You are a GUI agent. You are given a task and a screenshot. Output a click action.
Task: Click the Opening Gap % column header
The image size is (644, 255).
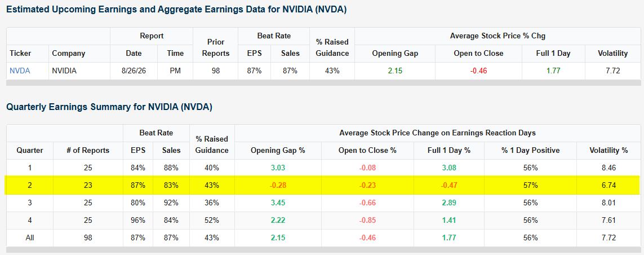pos(278,150)
